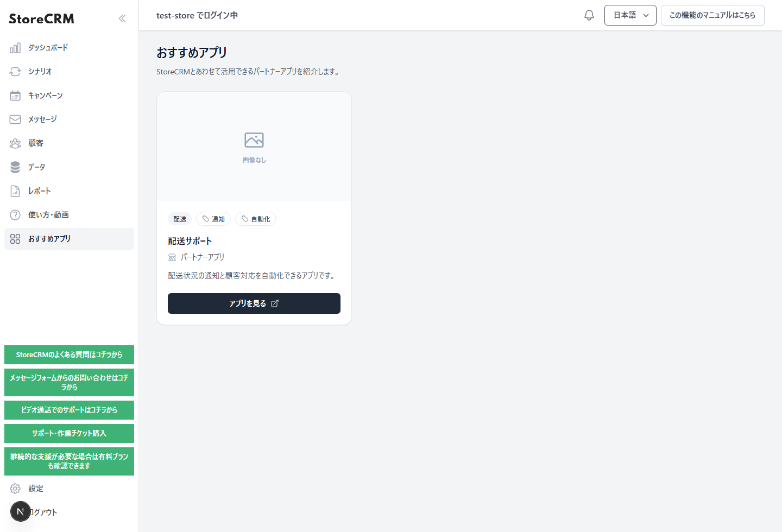Click the データ database stack icon
Screen dimensions: 782x532
(x=15, y=167)
